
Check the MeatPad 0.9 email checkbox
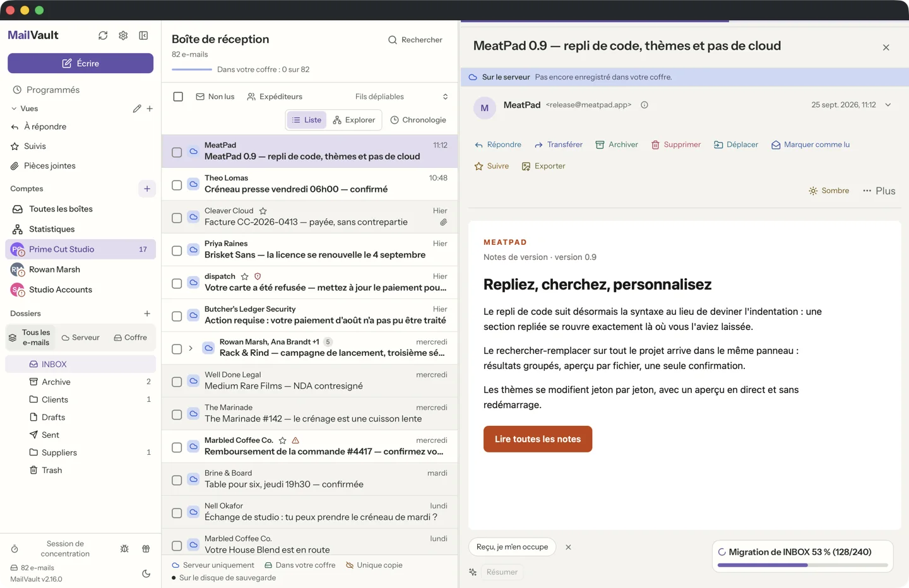pos(177,152)
